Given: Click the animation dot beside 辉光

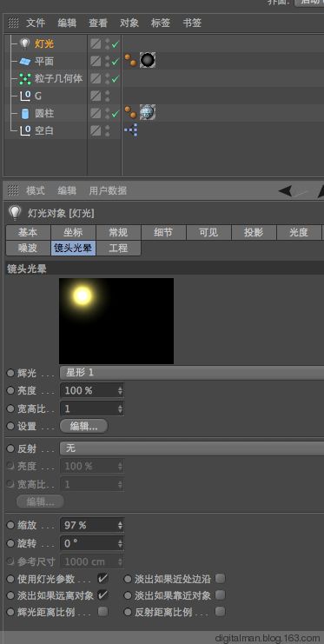Looking at the screenshot, I should pos(10,373).
